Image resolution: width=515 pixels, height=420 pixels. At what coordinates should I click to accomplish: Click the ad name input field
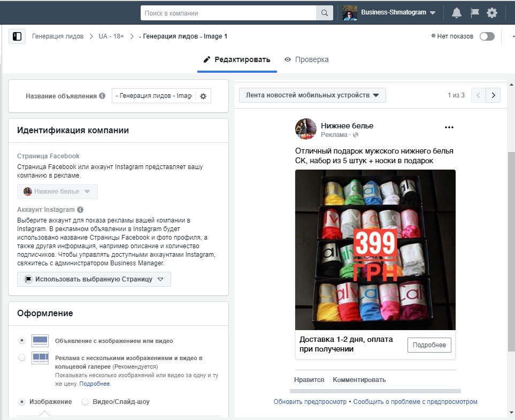153,96
